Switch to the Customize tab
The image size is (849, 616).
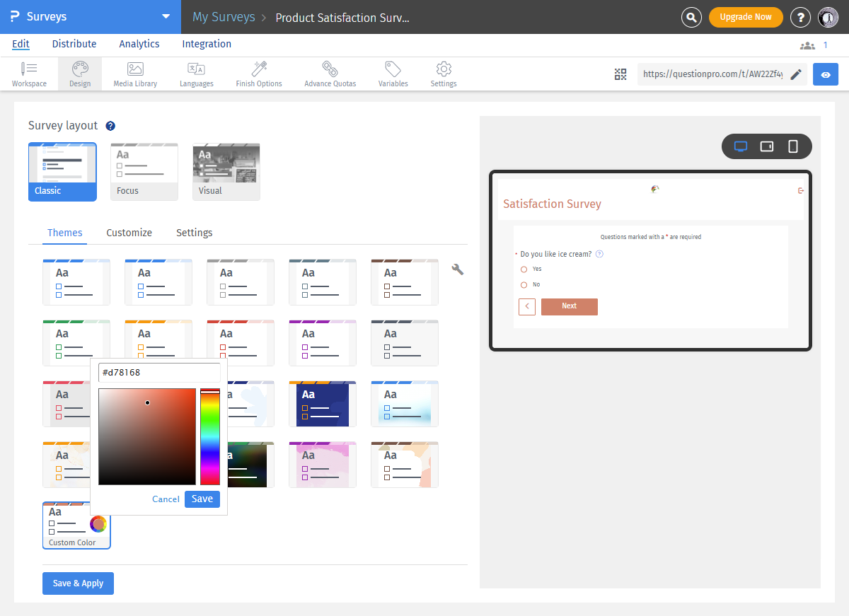(129, 233)
